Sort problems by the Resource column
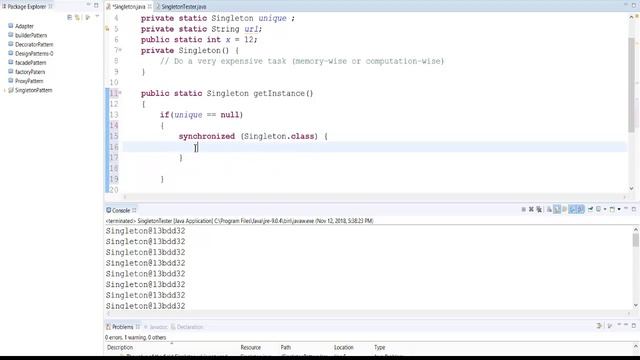 [251, 347]
